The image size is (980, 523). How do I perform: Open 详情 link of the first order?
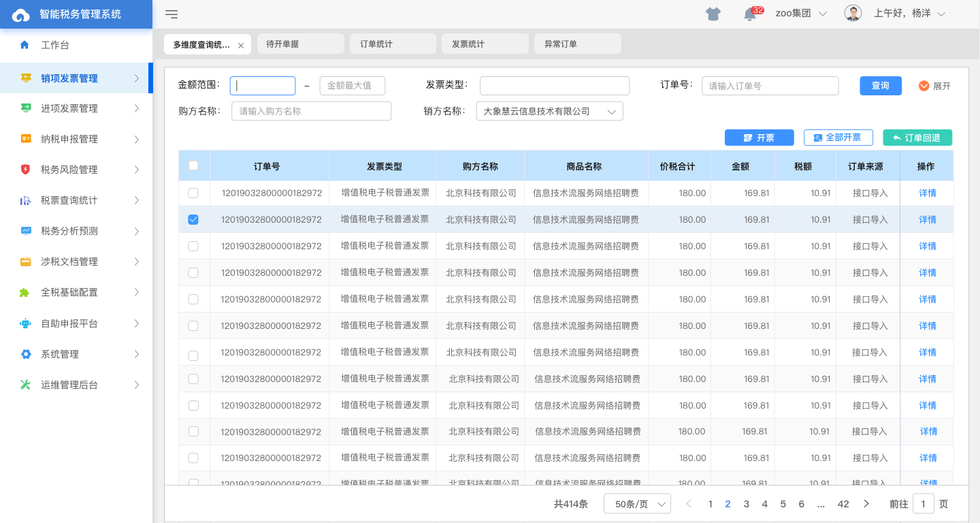point(927,193)
